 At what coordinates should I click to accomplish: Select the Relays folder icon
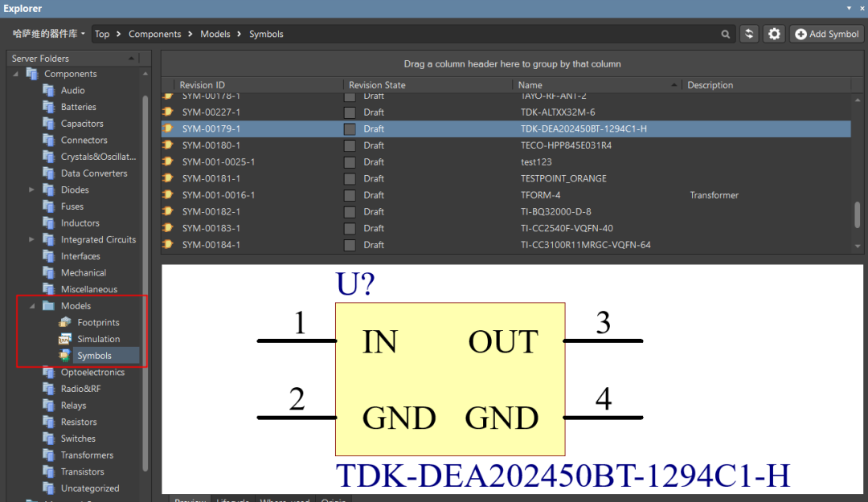(49, 405)
